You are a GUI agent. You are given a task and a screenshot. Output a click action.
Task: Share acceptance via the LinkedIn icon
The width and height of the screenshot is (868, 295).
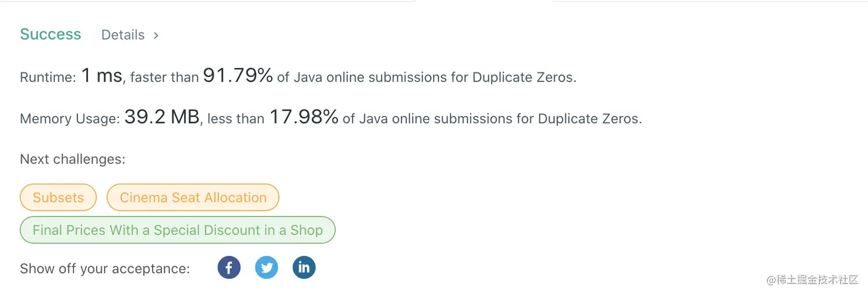[304, 267]
